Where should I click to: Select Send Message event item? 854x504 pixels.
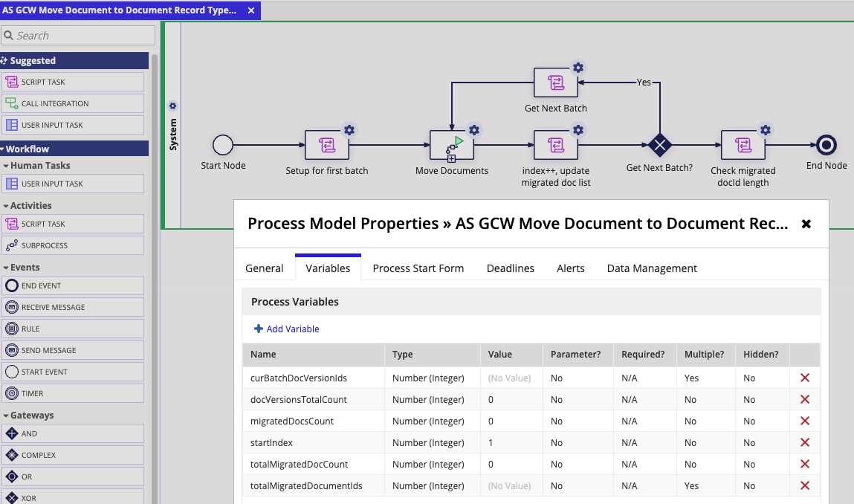coord(73,350)
